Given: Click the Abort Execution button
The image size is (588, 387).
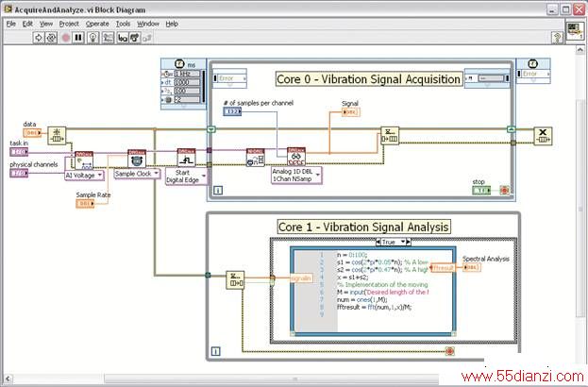Looking at the screenshot, I should [x=66, y=38].
